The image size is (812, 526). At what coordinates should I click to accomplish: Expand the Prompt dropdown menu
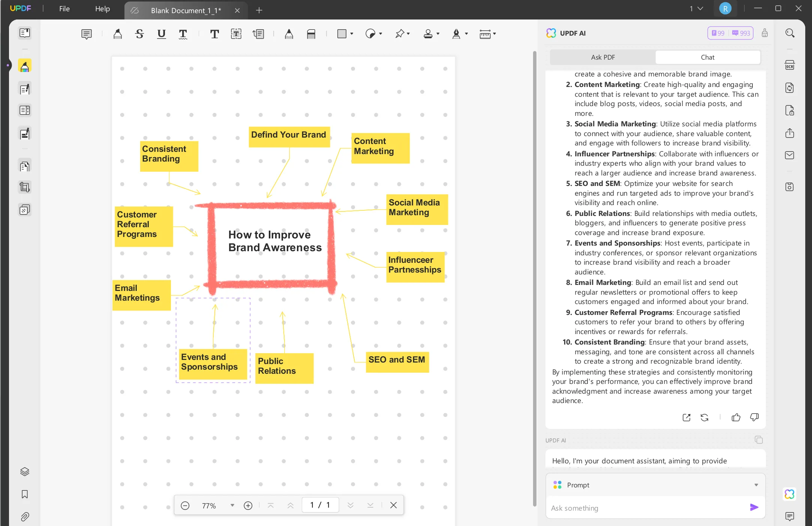[x=757, y=485]
